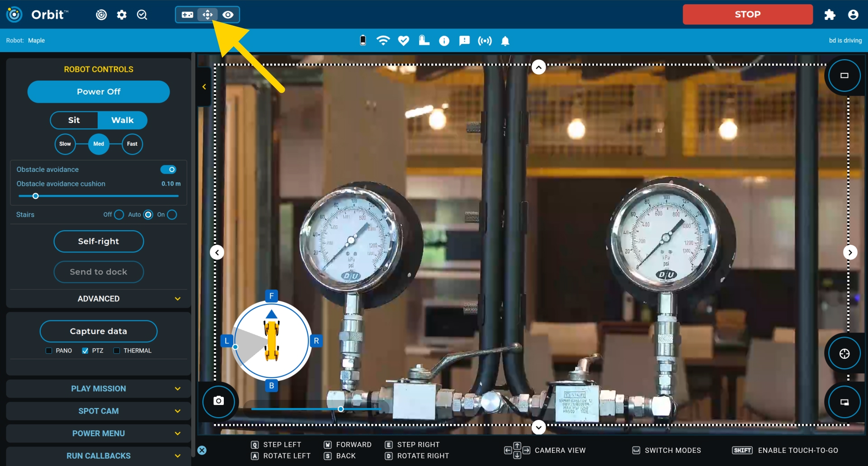
Task: Open the puzzle piece extensions icon
Action: [x=830, y=15]
